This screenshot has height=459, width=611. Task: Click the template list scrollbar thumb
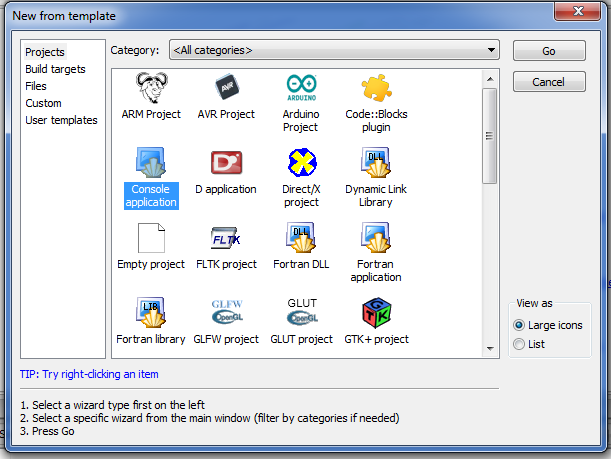click(489, 136)
